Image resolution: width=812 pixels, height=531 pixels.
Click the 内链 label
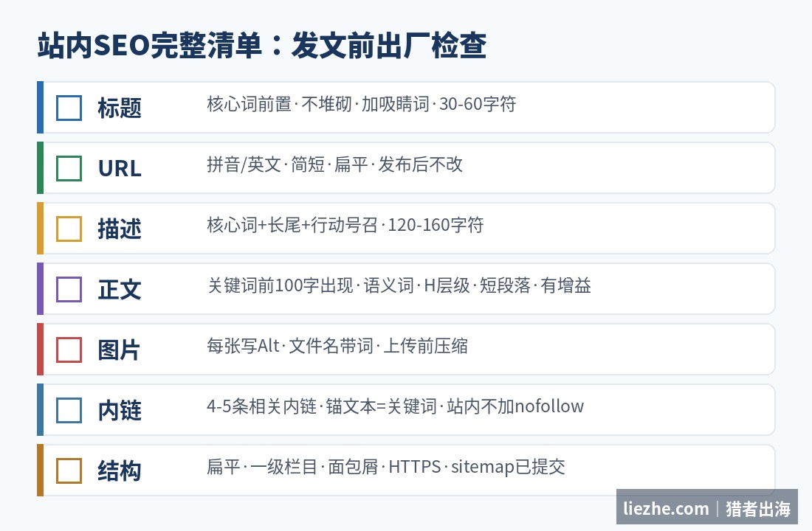(120, 410)
